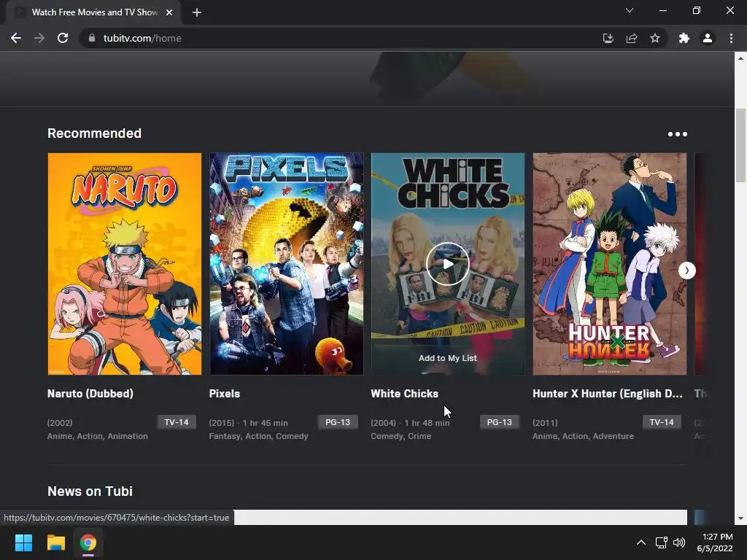The width and height of the screenshot is (747, 560).
Task: Click the Anime, Action, Adventure genre text
Action: [583, 436]
